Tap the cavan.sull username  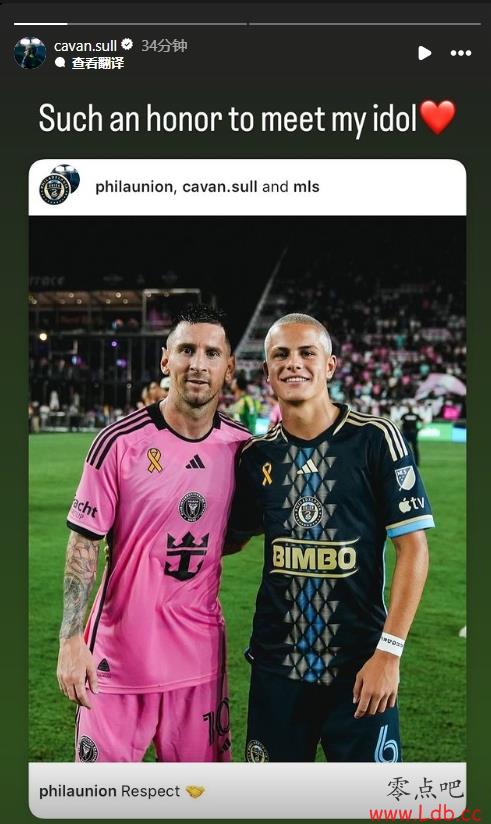(85, 46)
